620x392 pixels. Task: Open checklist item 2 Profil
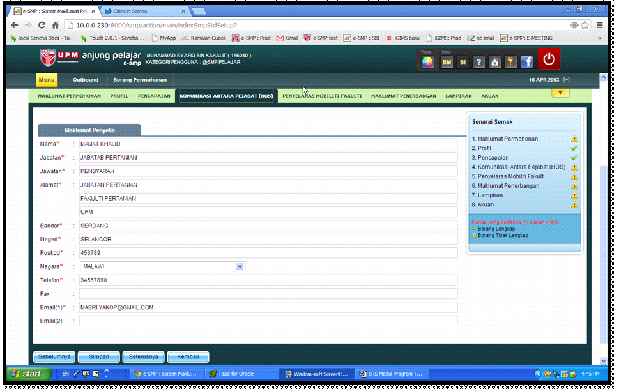pyautogui.click(x=482, y=148)
